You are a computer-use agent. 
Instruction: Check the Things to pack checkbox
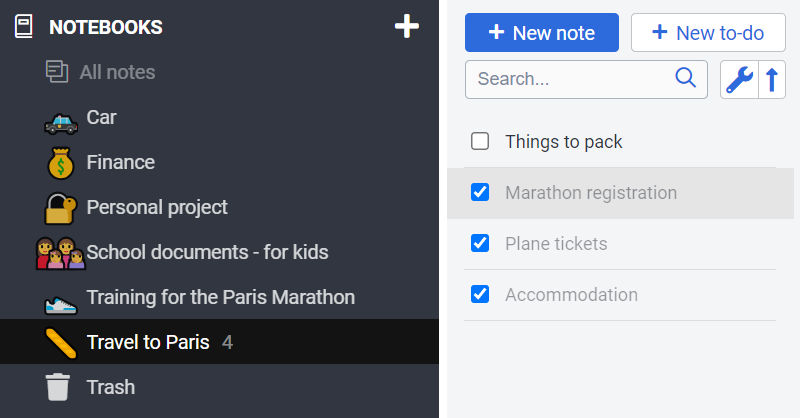point(480,142)
